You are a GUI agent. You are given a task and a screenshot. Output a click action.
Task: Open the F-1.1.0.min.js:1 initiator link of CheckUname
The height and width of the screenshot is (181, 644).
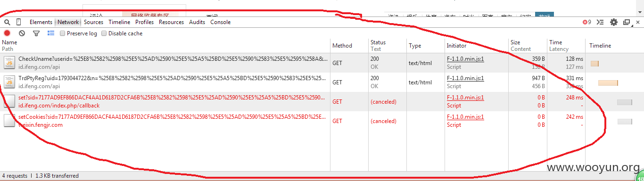click(465, 59)
